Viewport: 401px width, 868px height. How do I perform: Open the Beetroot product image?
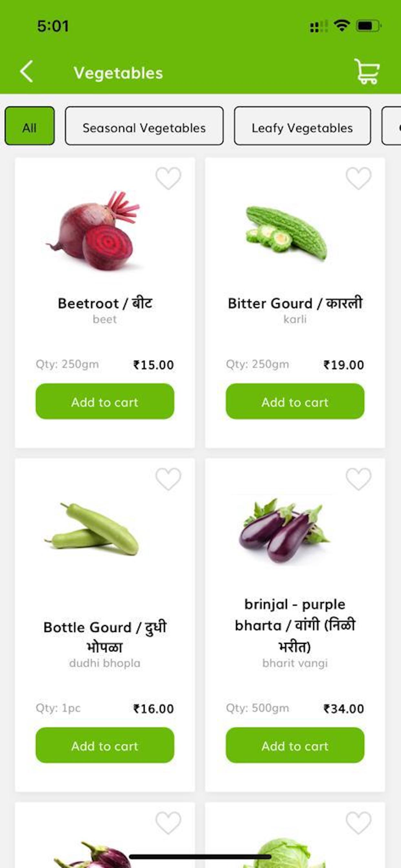93,231
